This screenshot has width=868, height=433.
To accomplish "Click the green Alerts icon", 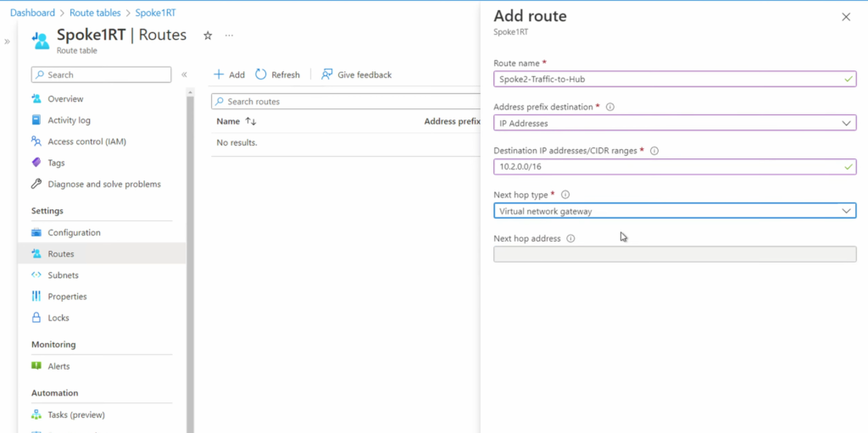I will coord(36,366).
